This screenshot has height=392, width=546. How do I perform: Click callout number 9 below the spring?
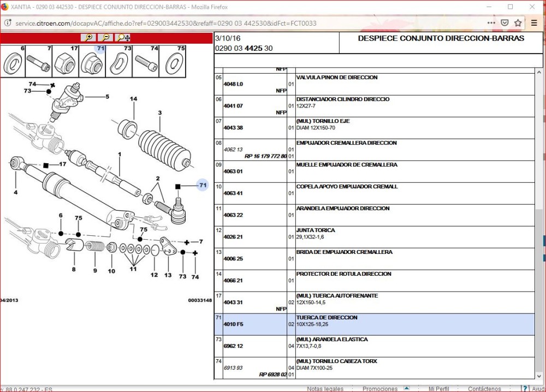pyautogui.click(x=95, y=270)
